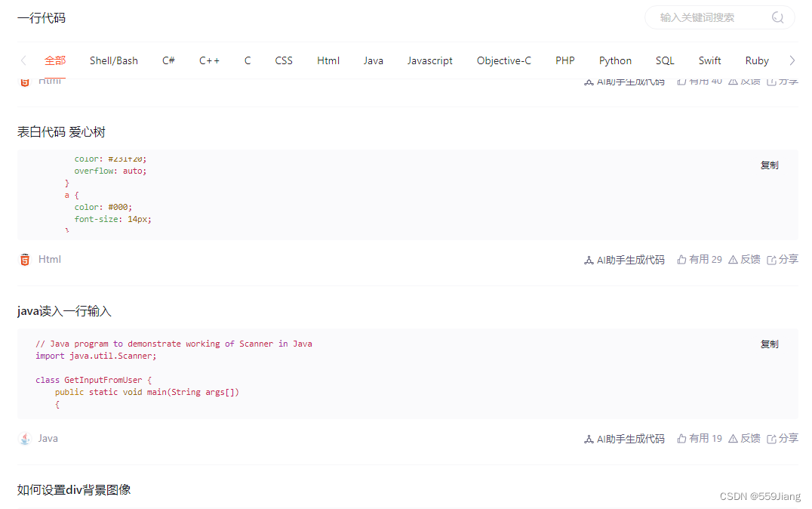
Task: Switch to the Shell/Bash tab
Action: pos(114,60)
